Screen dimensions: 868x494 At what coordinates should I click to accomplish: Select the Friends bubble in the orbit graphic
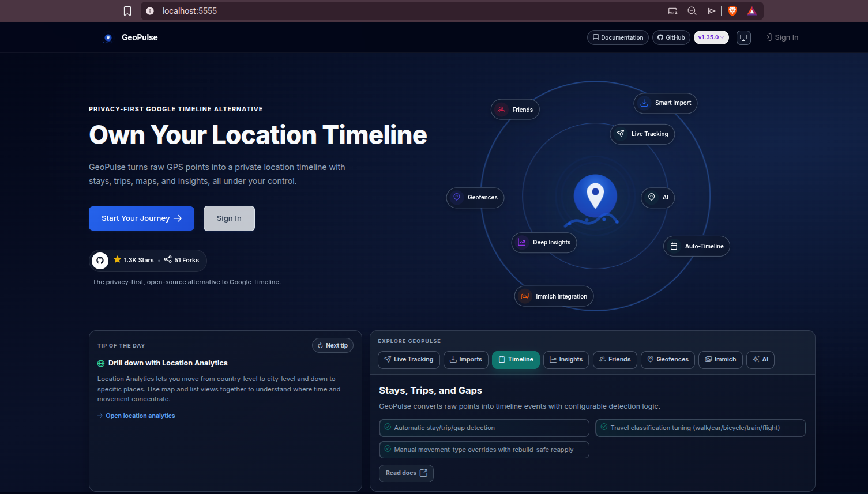[515, 110]
